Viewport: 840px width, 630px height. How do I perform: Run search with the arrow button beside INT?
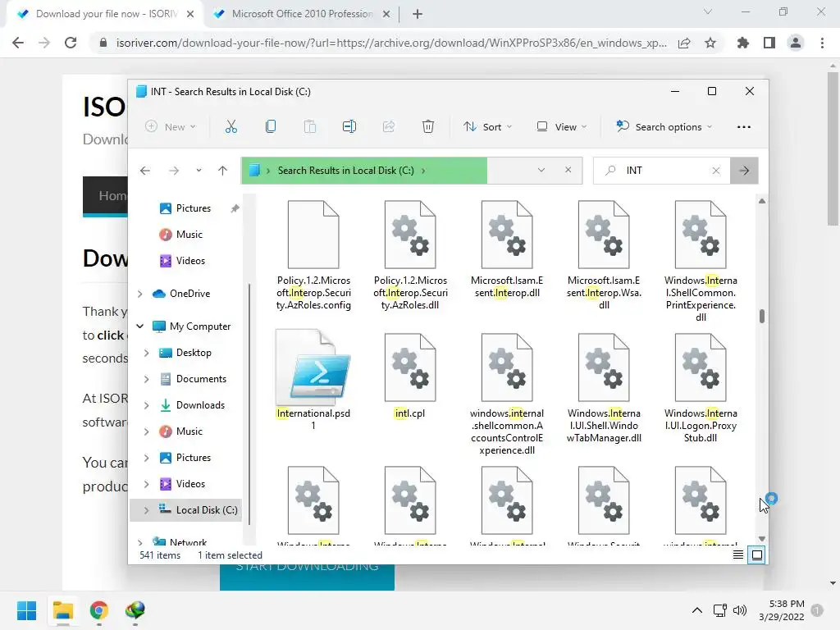744,171
